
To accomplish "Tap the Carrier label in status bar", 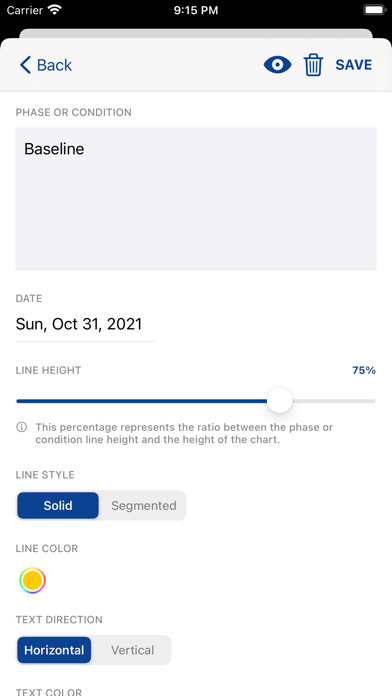I will (x=24, y=11).
